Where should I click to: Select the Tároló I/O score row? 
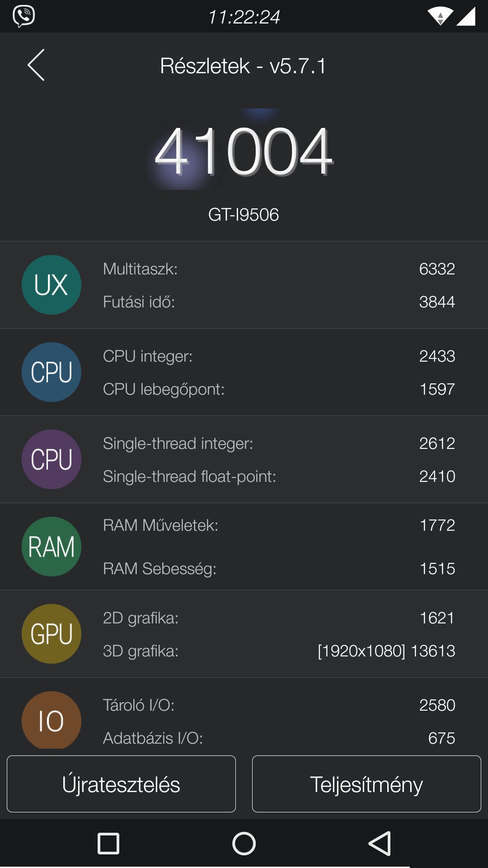coord(279,705)
